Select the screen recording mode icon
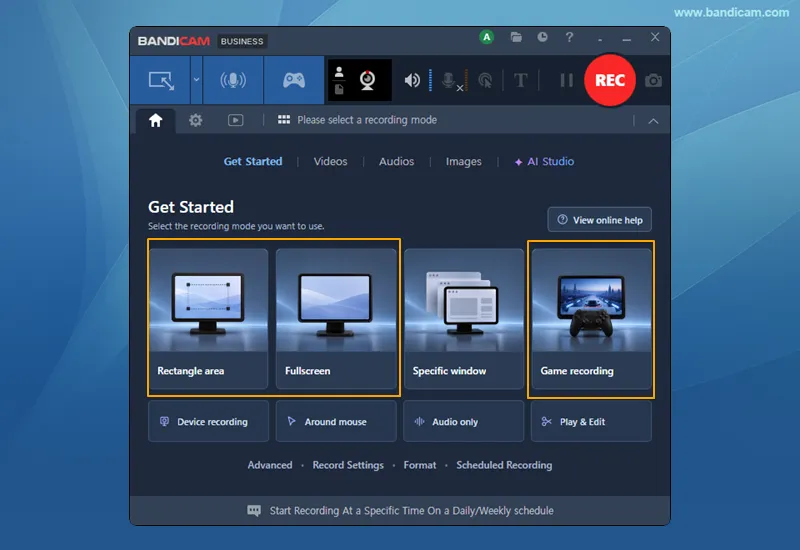The width and height of the screenshot is (800, 550). [x=161, y=81]
